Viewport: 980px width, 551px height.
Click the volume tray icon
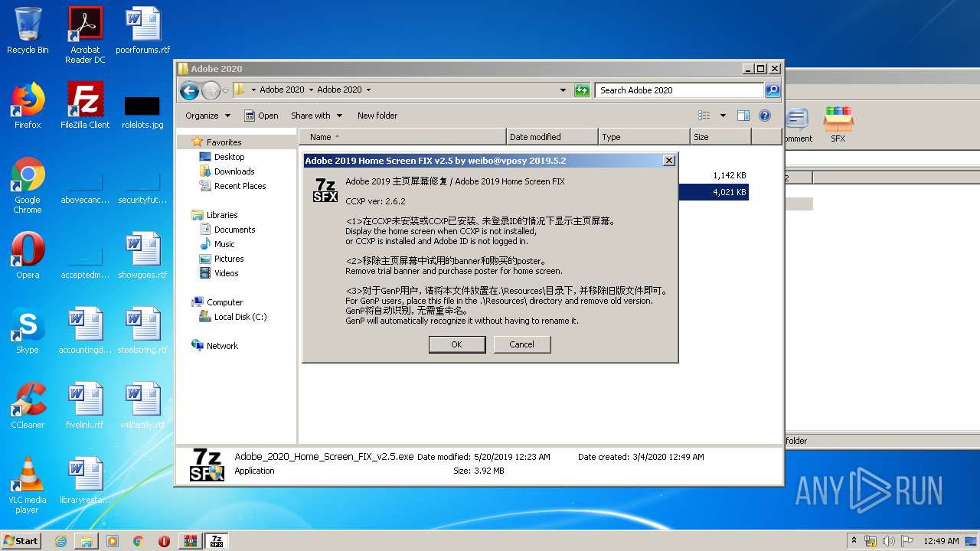pos(889,541)
